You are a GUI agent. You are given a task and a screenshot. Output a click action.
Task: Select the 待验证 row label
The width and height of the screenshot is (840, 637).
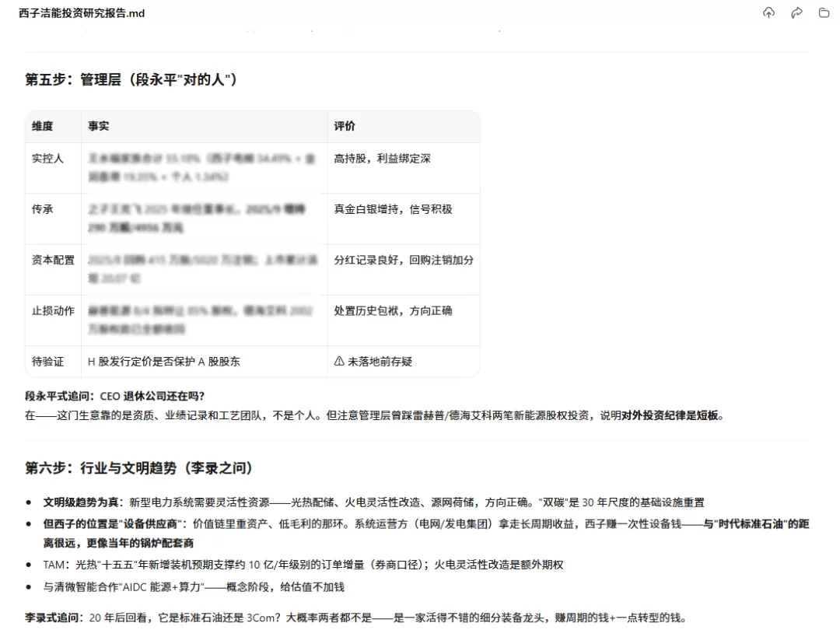coord(47,362)
